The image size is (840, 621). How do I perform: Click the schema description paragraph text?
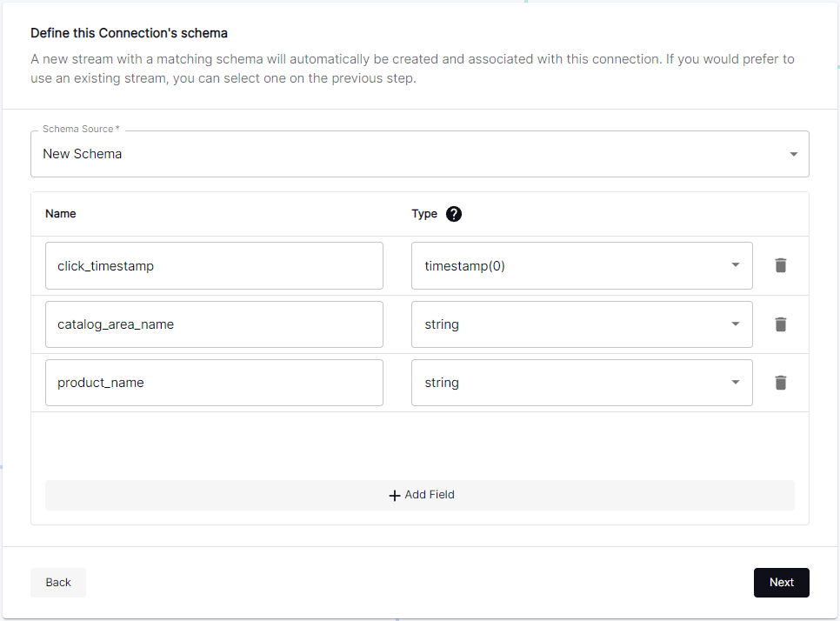(x=412, y=69)
